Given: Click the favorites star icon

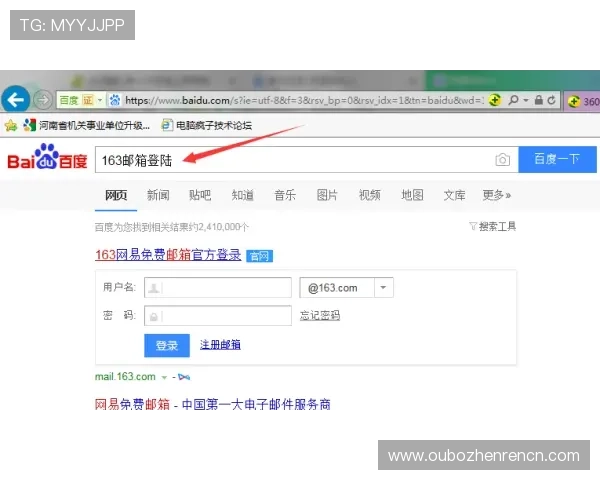Looking at the screenshot, I should pos(11,125).
